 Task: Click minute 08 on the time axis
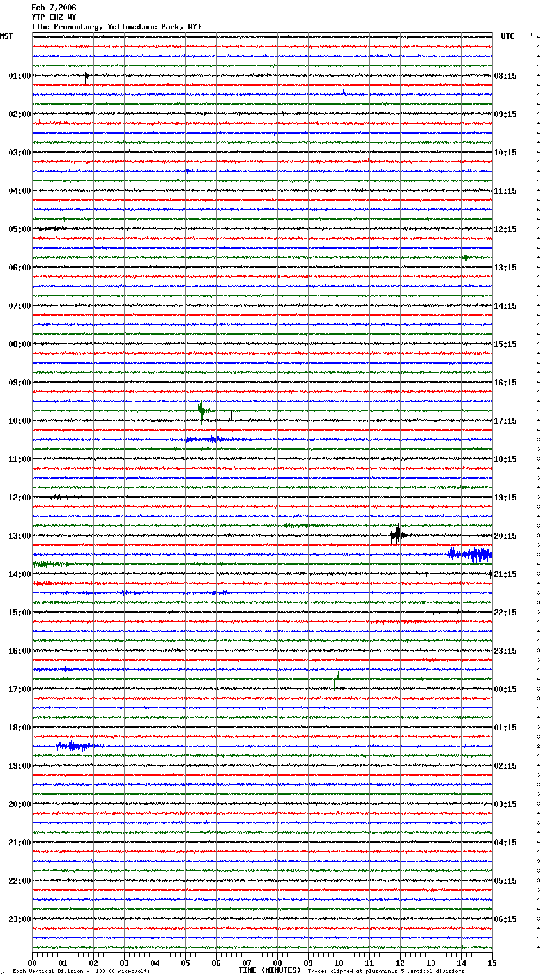coord(277,963)
